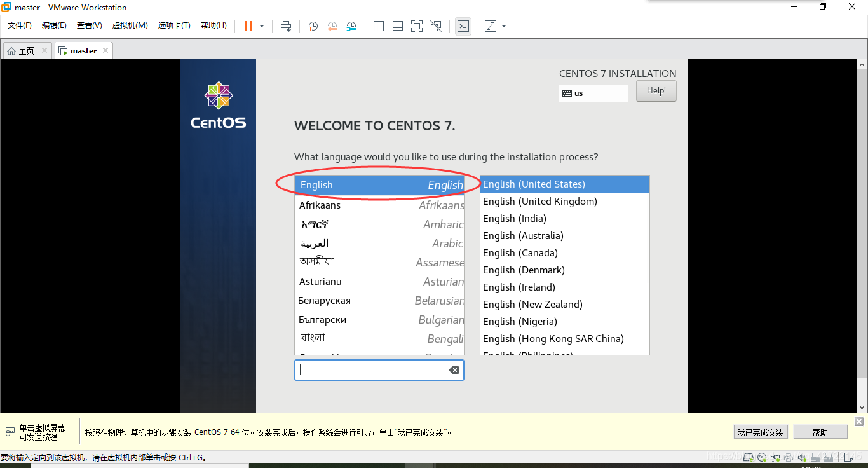
Task: Choose English (Canada) locale
Action: (x=564, y=252)
